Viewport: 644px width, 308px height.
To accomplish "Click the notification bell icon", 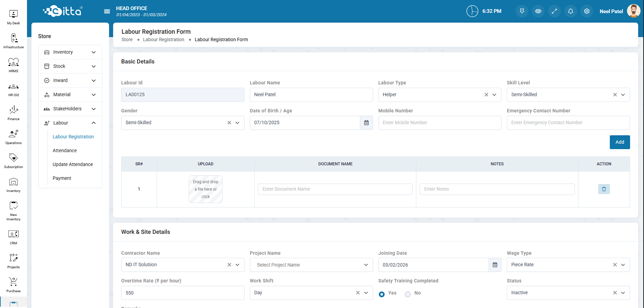I will (x=570, y=11).
